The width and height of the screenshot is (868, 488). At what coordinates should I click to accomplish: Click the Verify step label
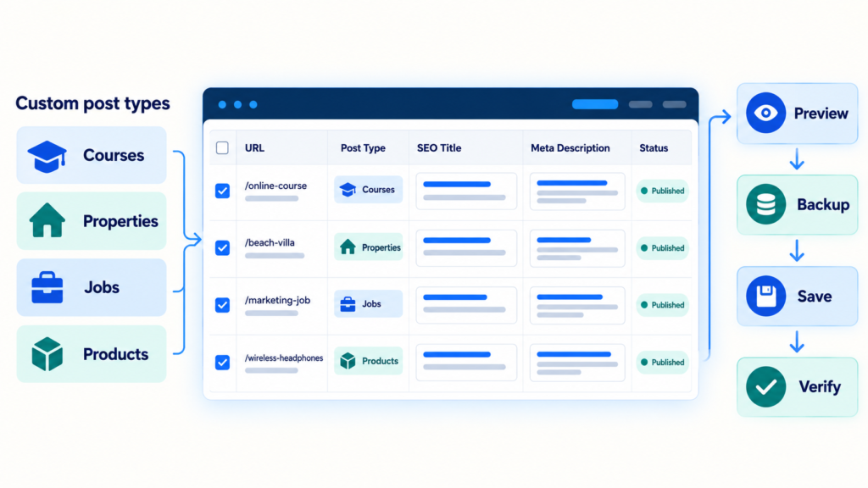[x=820, y=386]
